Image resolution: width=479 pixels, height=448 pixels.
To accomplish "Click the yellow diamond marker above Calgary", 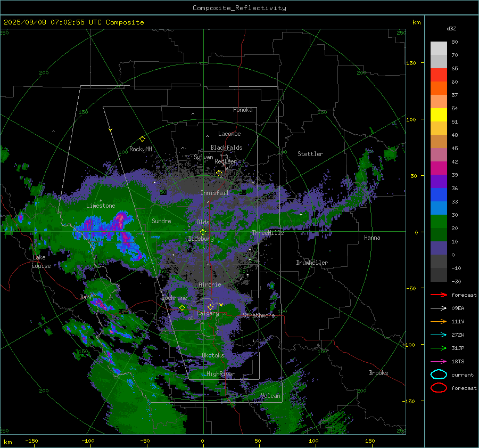I will click(210, 307).
